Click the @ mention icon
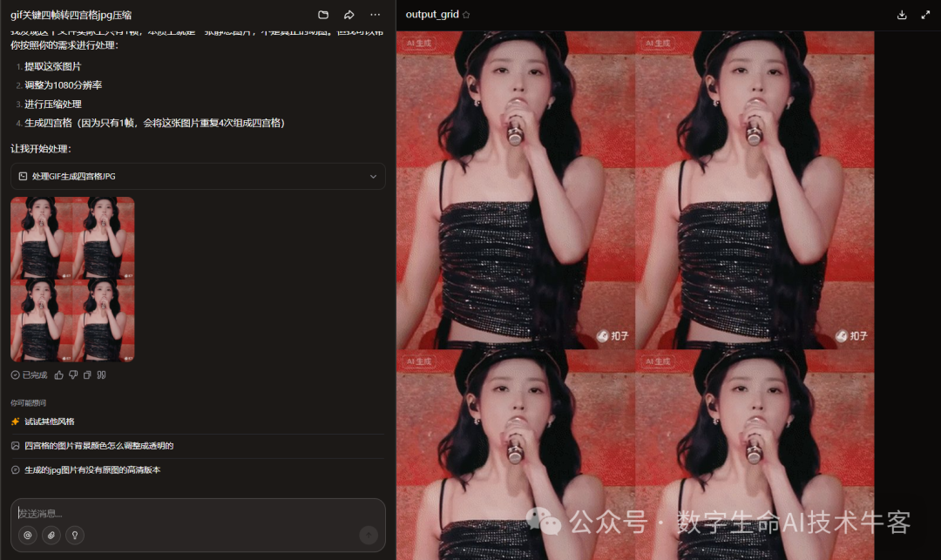Image resolution: width=941 pixels, height=560 pixels. pyautogui.click(x=28, y=535)
